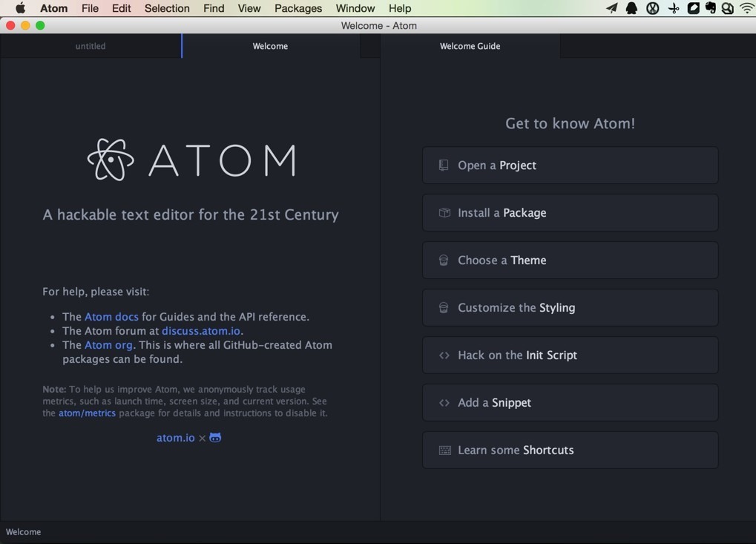Image resolution: width=756 pixels, height=544 pixels.
Task: Expand the Customize the Styling section
Action: point(570,308)
